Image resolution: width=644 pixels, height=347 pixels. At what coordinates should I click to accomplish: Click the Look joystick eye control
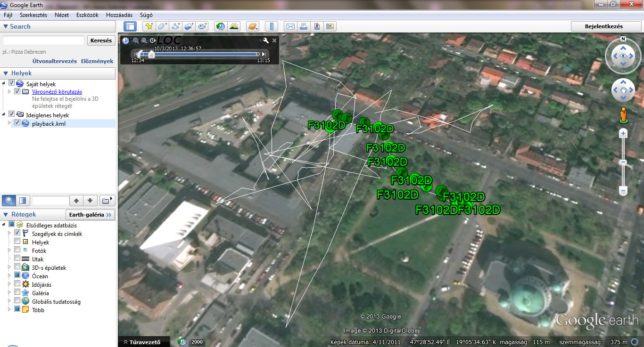(x=623, y=56)
